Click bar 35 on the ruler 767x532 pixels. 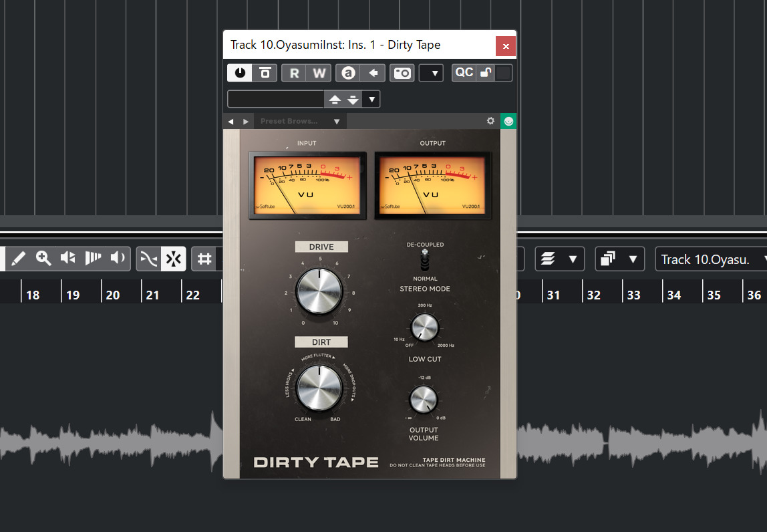tap(714, 295)
